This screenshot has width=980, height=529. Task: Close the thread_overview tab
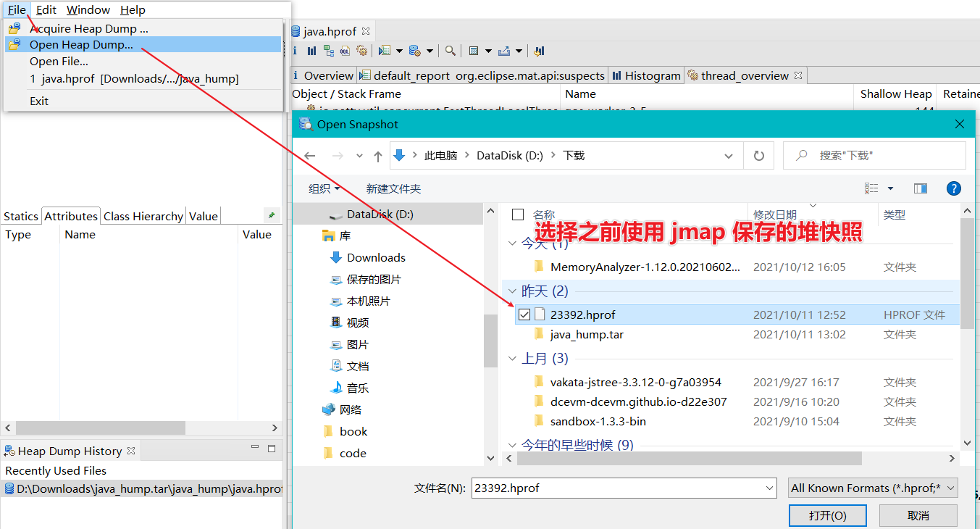tap(798, 75)
